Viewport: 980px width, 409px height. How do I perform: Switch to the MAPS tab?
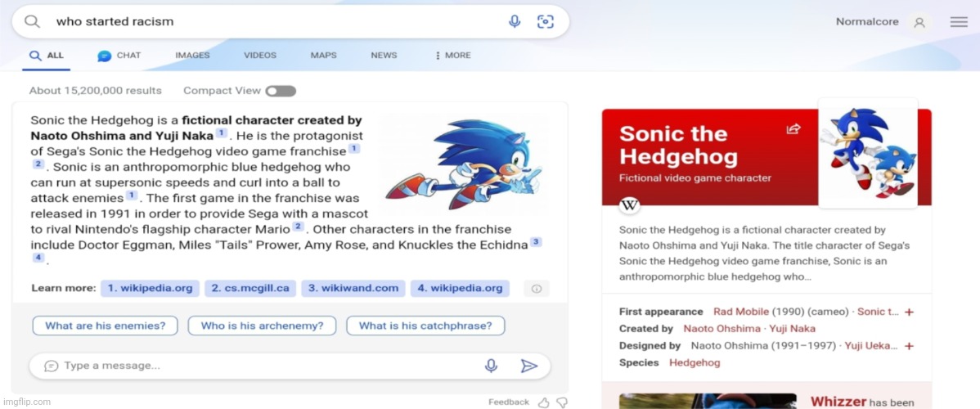324,55
